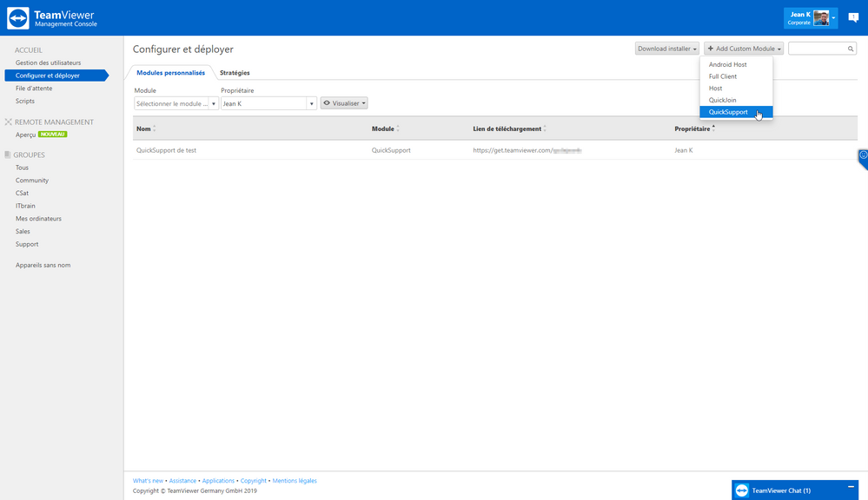The width and height of the screenshot is (868, 500).
Task: Select the QuickSupport de test row name
Action: tap(166, 150)
